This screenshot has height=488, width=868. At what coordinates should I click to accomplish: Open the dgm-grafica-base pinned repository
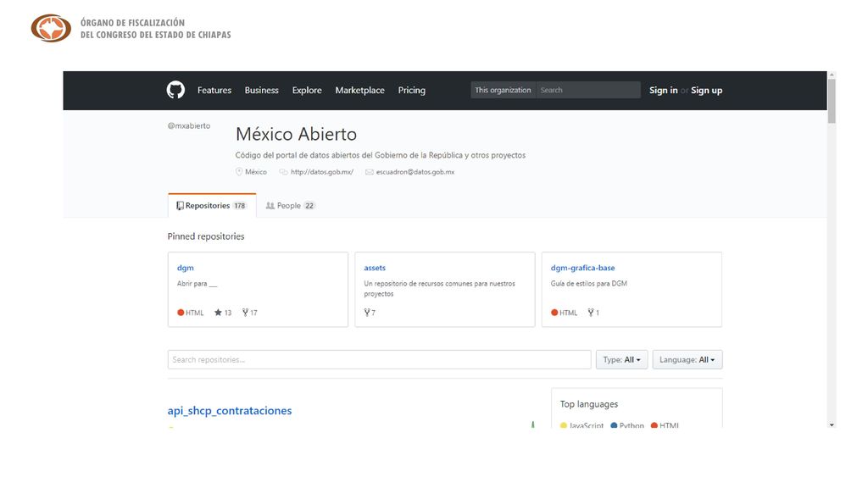click(x=582, y=268)
